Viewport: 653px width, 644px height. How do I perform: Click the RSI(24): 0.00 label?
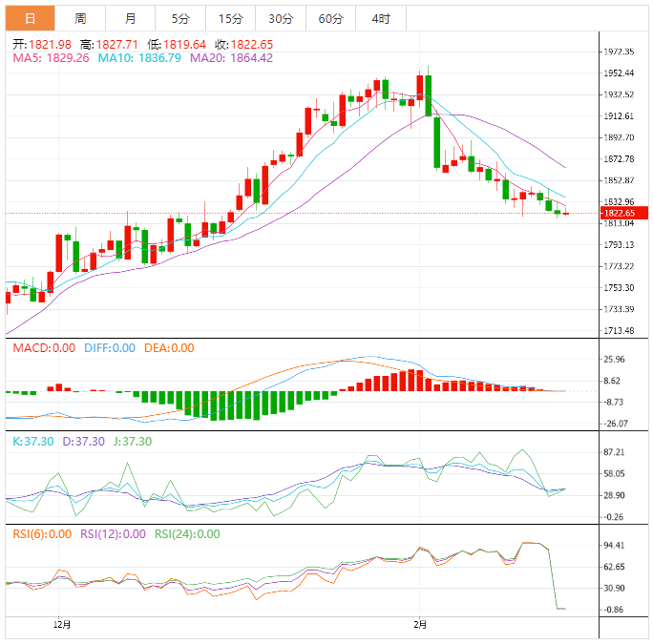(x=186, y=534)
